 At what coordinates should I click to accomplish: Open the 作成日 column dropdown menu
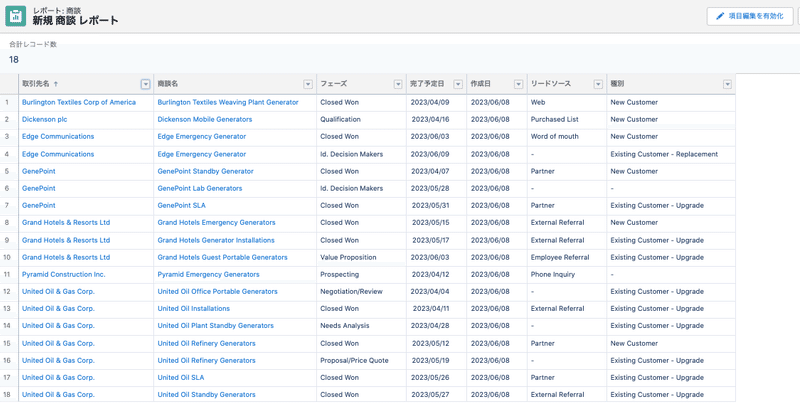pos(518,84)
